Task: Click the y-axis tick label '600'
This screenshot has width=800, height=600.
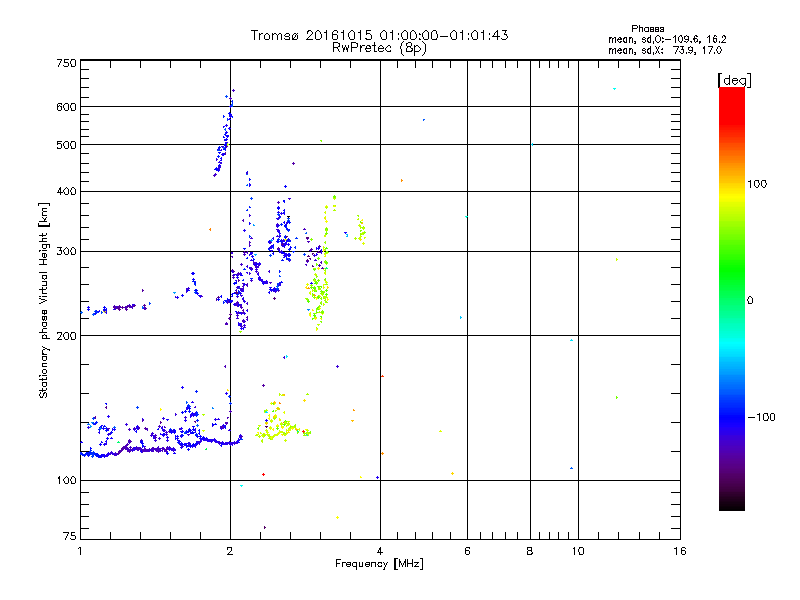Action: (66, 107)
